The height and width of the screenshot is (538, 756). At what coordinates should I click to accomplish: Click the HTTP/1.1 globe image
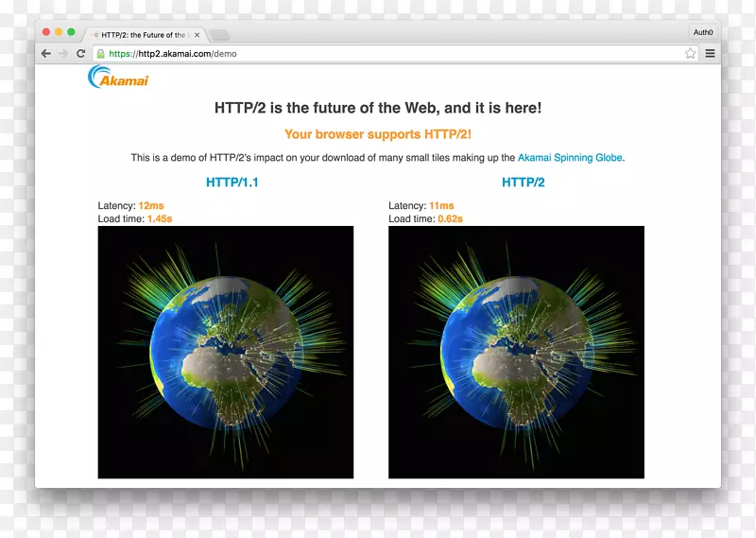tap(226, 353)
